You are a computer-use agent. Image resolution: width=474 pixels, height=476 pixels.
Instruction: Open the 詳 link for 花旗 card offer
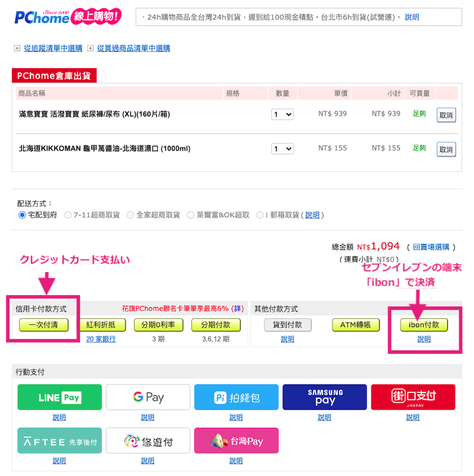pos(238,308)
